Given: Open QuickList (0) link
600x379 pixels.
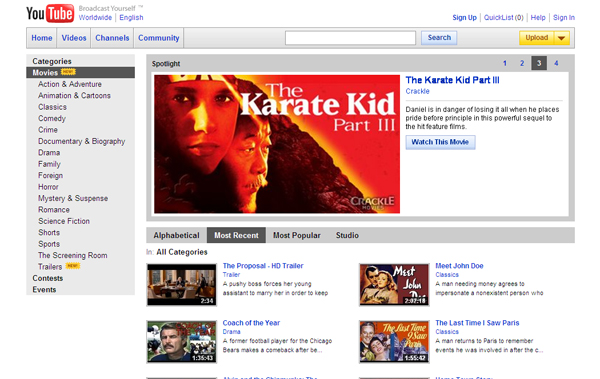Looking at the screenshot, I should pyautogui.click(x=503, y=18).
